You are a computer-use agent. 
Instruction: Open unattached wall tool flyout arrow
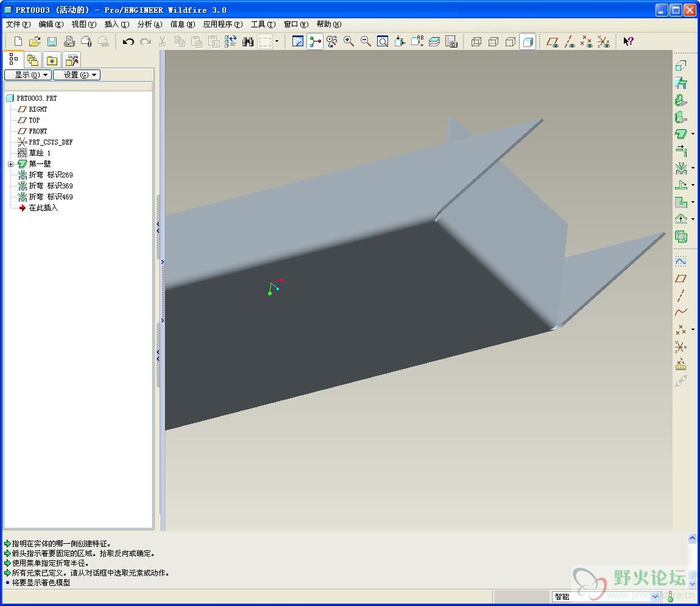pyautogui.click(x=693, y=134)
